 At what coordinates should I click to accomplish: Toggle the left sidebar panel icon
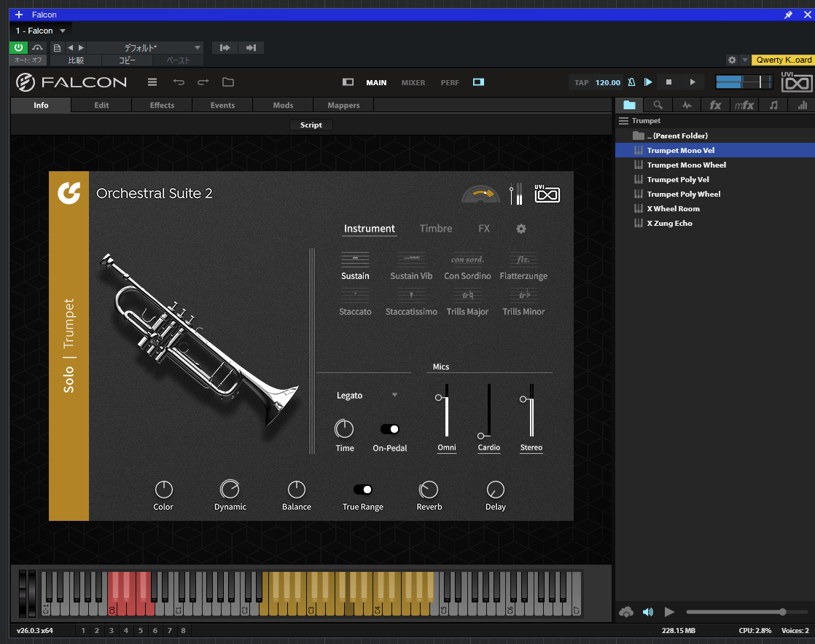[x=348, y=82]
